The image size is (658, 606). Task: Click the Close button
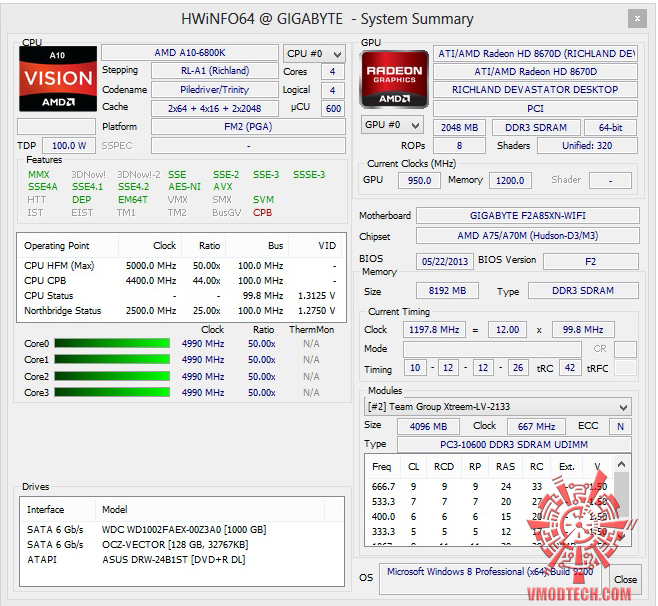tap(625, 580)
